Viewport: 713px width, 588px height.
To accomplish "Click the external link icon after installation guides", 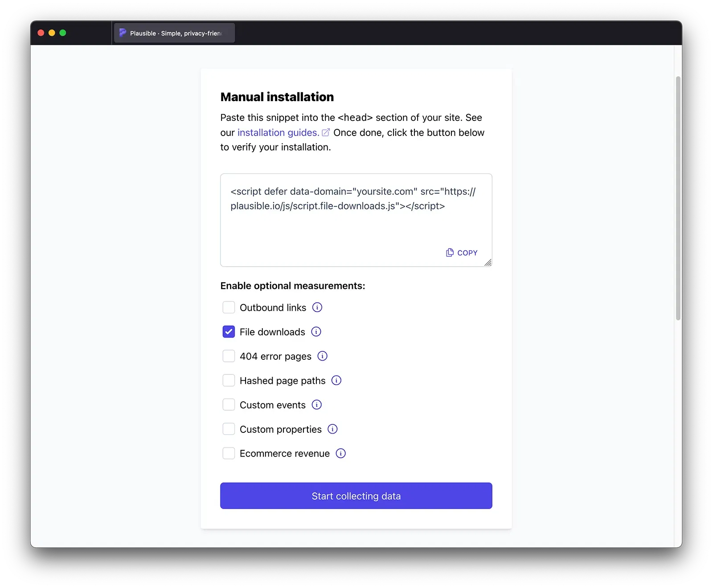I will point(326,132).
